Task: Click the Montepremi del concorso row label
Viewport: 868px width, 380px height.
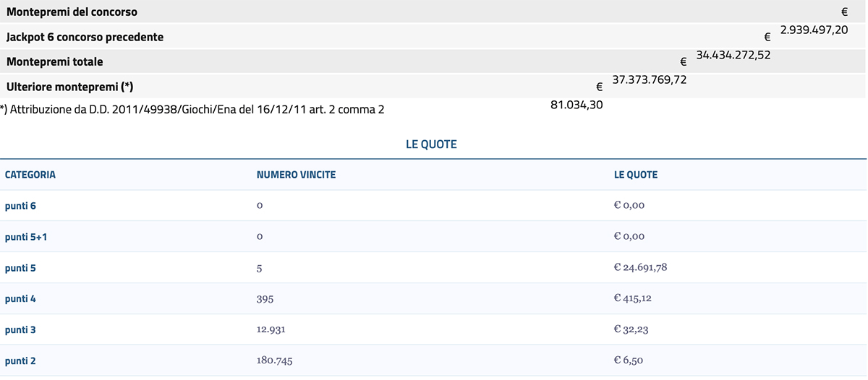Action: click(x=72, y=12)
